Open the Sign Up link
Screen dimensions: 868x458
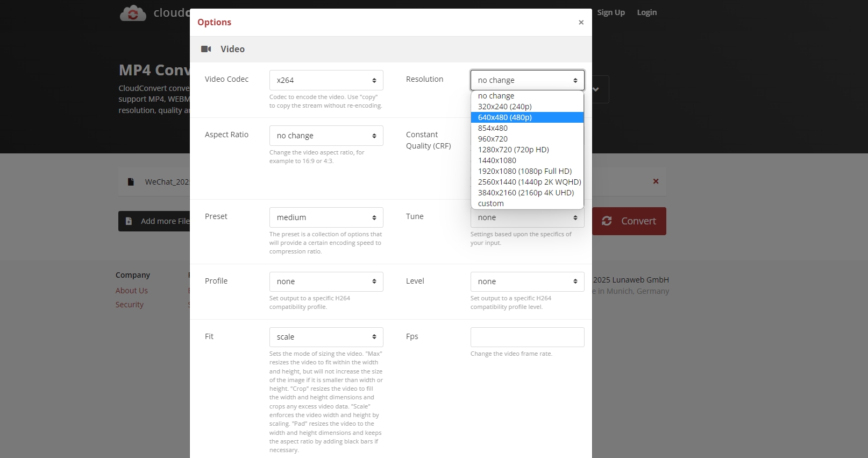[611, 12]
